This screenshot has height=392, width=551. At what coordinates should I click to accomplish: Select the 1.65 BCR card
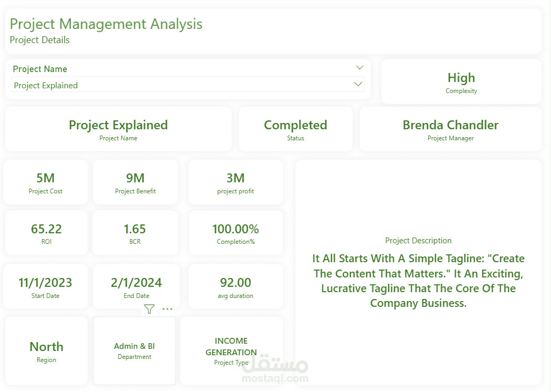pos(135,233)
